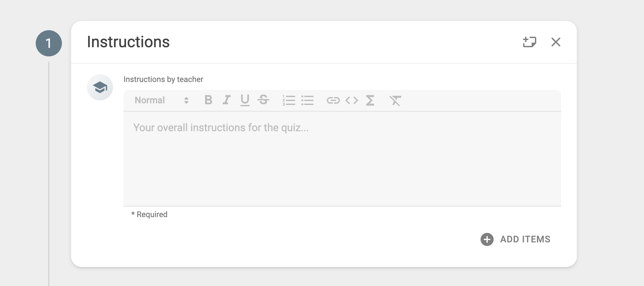Click the Instructions heading
The image size is (644, 286).
(x=128, y=42)
